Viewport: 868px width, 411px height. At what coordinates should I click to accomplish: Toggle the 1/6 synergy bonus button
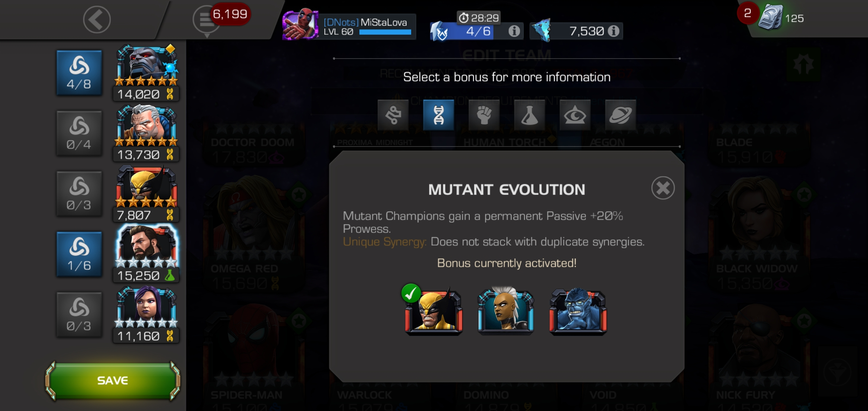[79, 254]
